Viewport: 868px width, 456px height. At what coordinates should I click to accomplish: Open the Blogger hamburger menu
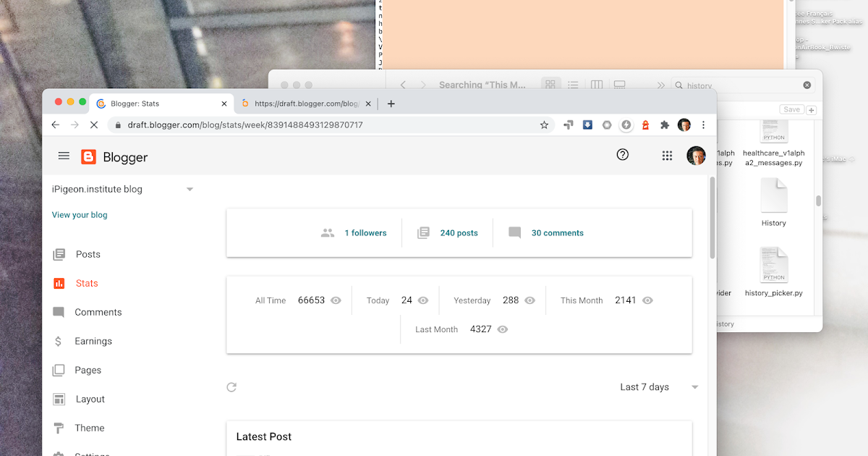(64, 156)
